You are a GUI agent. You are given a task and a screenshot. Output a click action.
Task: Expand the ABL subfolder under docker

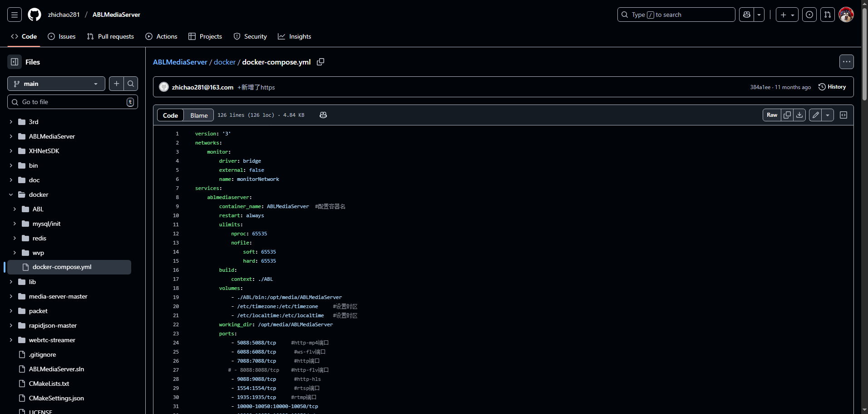15,209
